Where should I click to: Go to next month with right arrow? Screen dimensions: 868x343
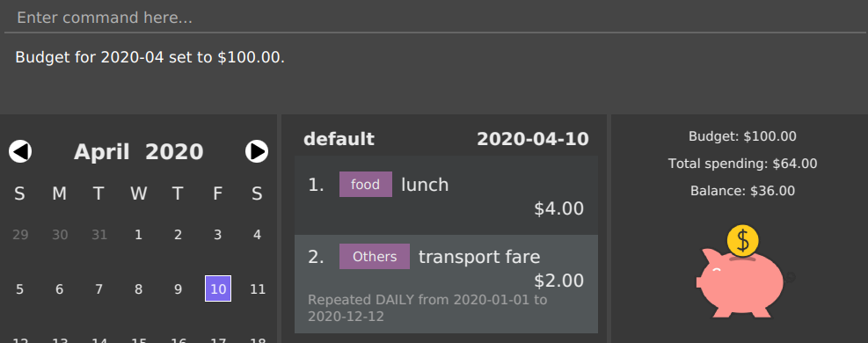pos(257,151)
